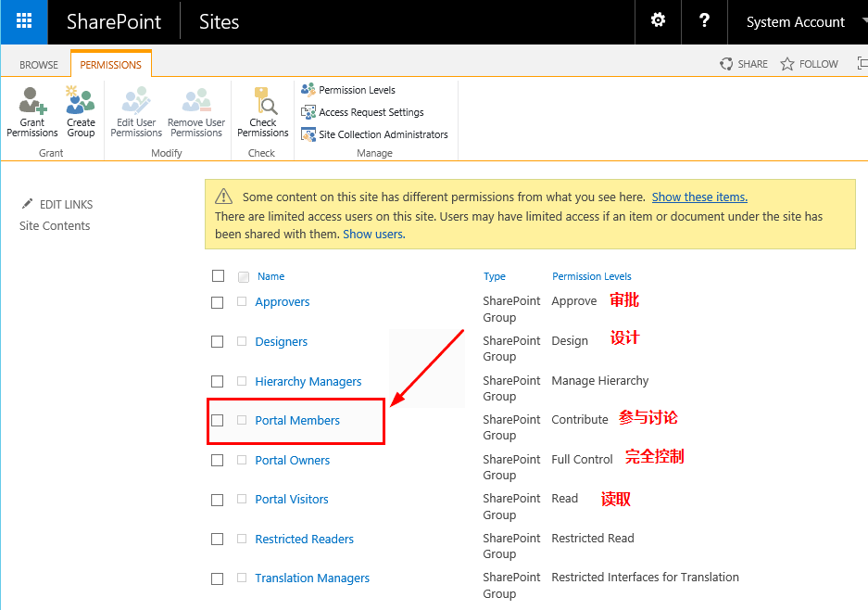Open Permission Levels

coord(348,90)
